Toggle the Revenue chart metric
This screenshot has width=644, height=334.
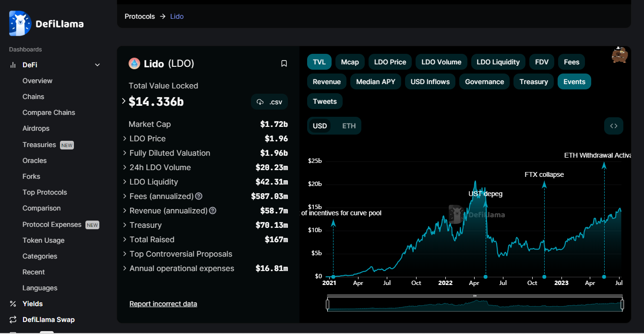pos(327,82)
